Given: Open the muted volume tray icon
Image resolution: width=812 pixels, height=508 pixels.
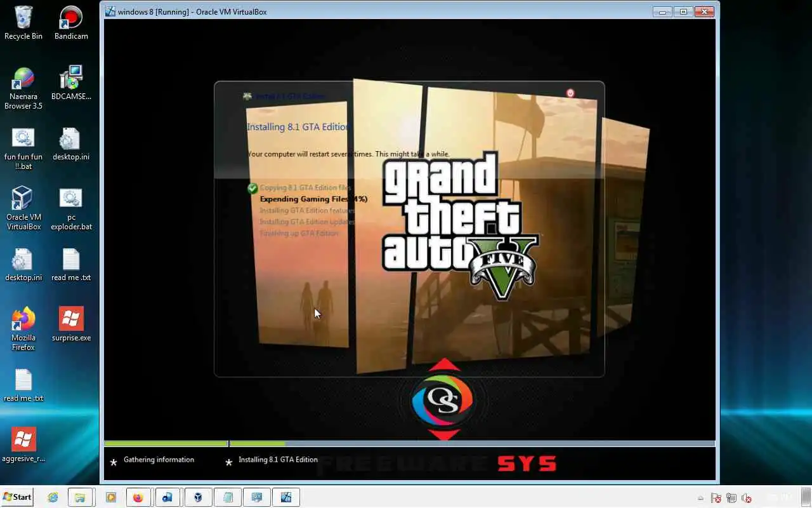Looking at the screenshot, I should [747, 498].
